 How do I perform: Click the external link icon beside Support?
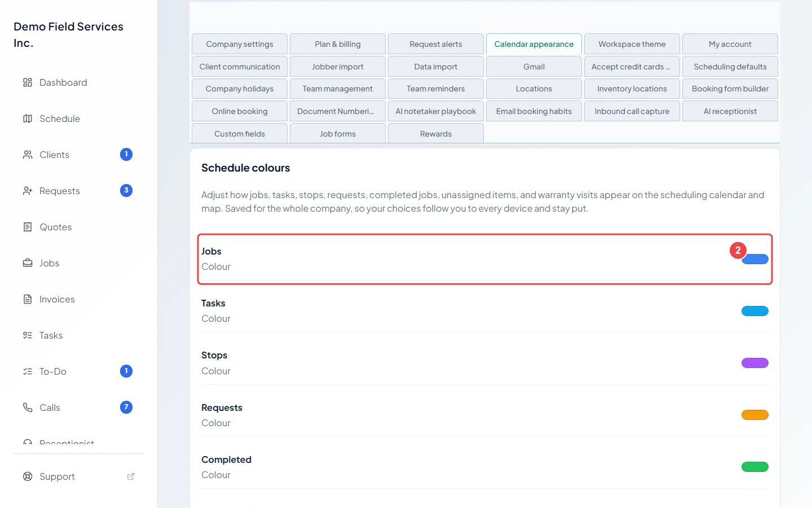131,476
